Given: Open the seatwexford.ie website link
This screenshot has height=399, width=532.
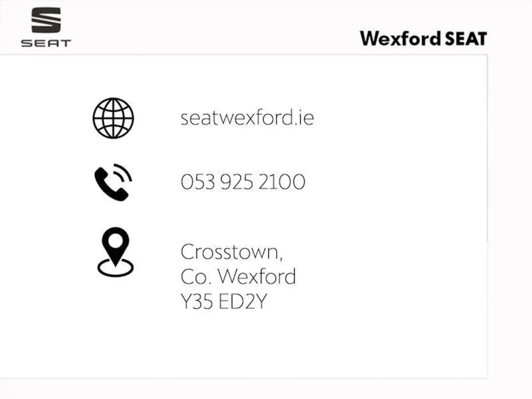Looking at the screenshot, I should tap(247, 118).
